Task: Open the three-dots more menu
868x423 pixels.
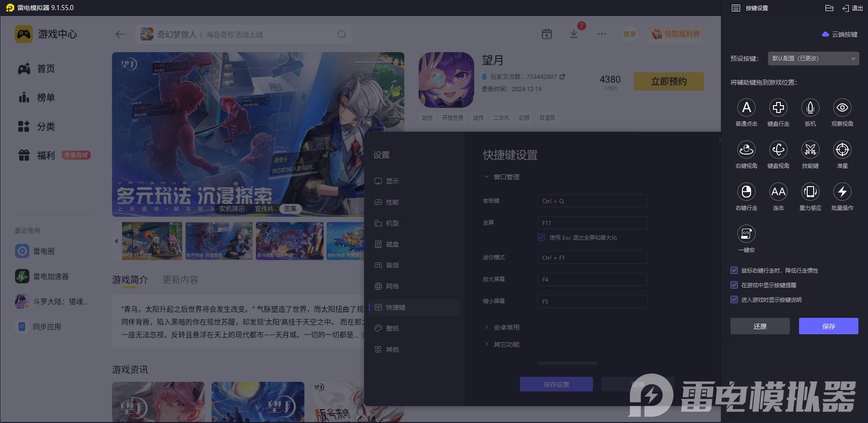Action: pos(602,34)
